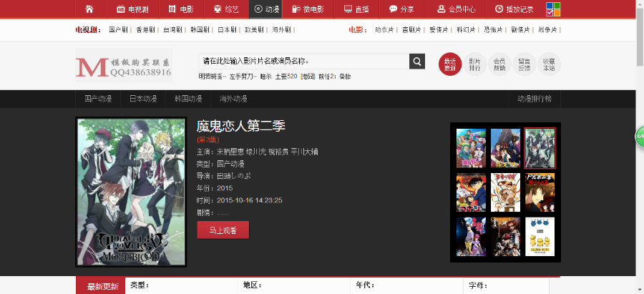The height and width of the screenshot is (294, 644).
Task: Switch to 国产动漫 sub-tab
Action: click(x=98, y=99)
